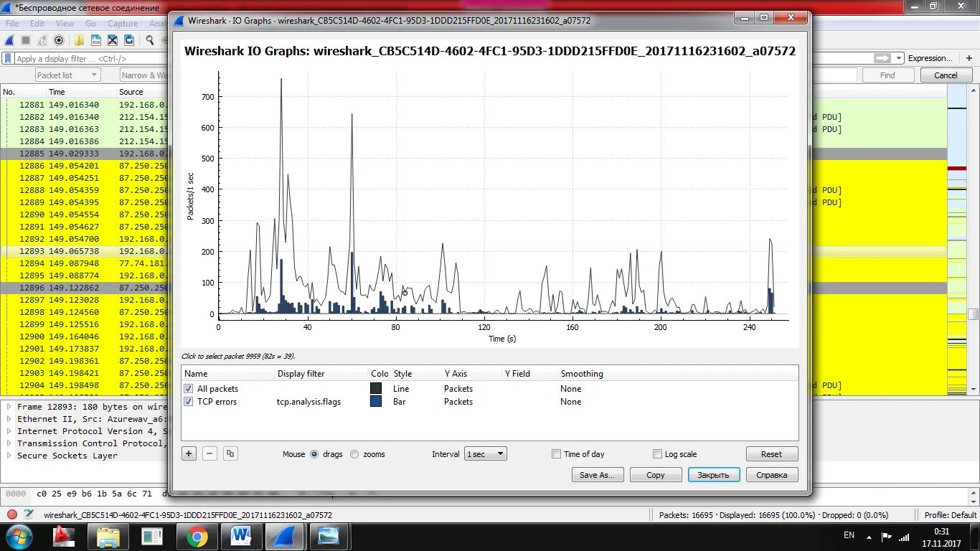Open the Interval 1 sec dropdown
This screenshot has height=551, width=980.
tap(486, 454)
